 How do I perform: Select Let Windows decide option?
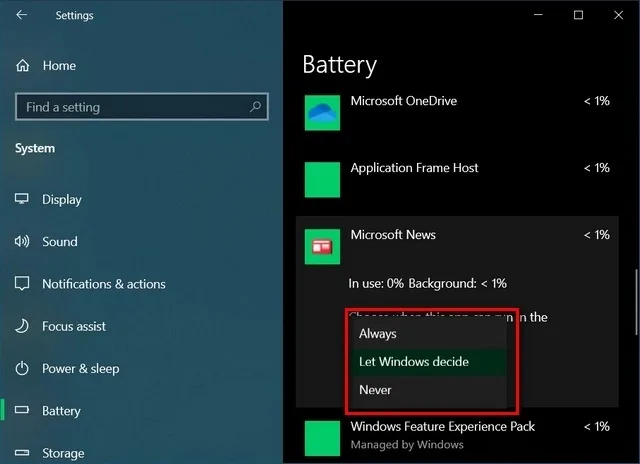tap(428, 362)
